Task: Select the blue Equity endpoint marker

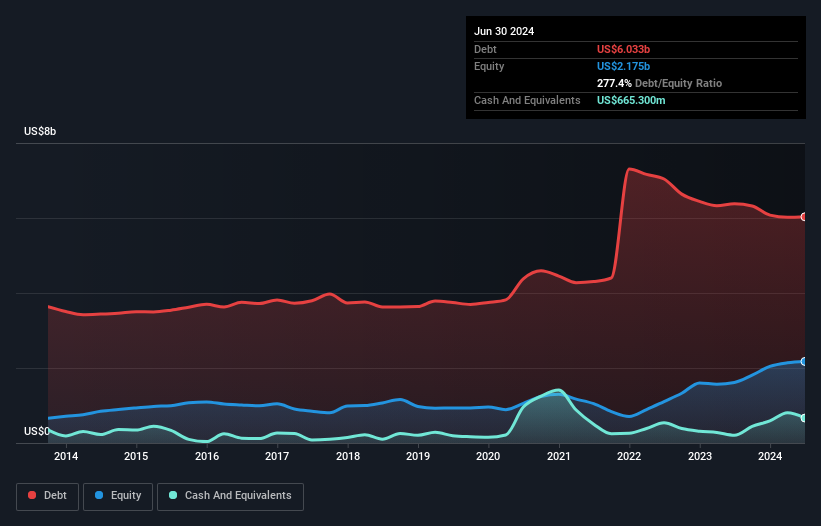Action: click(804, 361)
